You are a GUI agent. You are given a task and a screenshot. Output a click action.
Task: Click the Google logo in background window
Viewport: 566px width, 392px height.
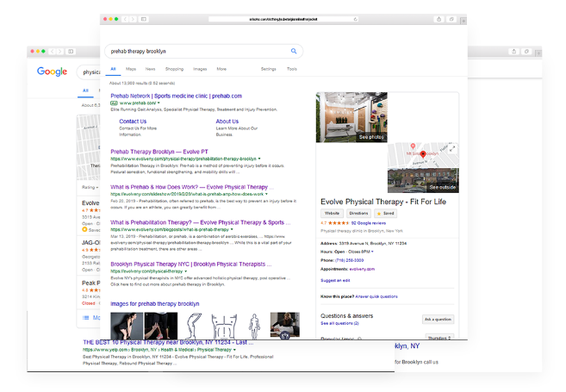[52, 72]
